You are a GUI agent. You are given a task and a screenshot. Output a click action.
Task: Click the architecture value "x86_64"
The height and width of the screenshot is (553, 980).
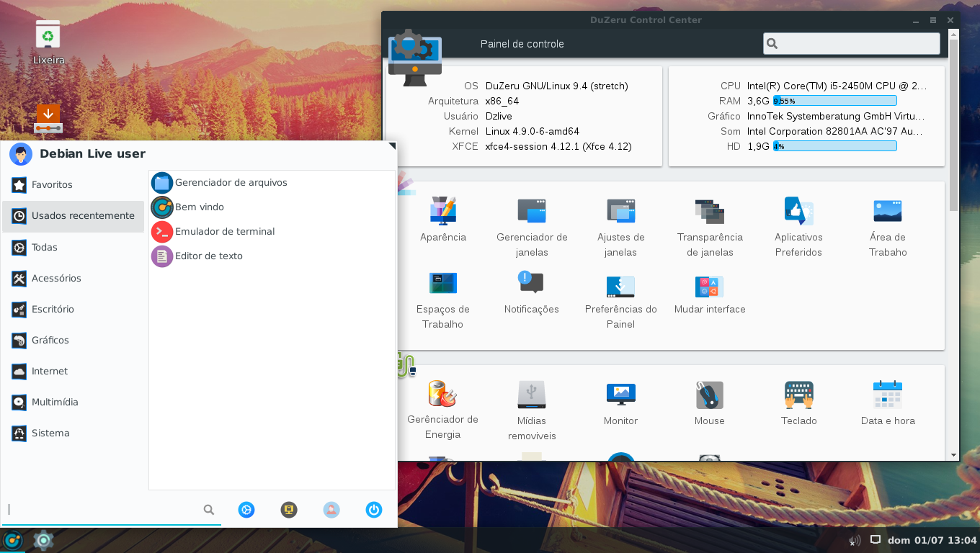click(x=502, y=102)
